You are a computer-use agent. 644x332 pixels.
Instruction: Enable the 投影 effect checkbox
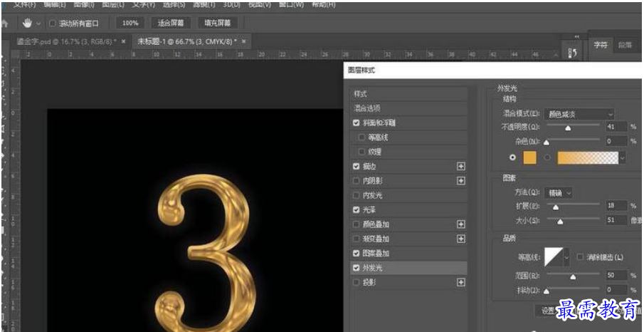pyautogui.click(x=356, y=282)
